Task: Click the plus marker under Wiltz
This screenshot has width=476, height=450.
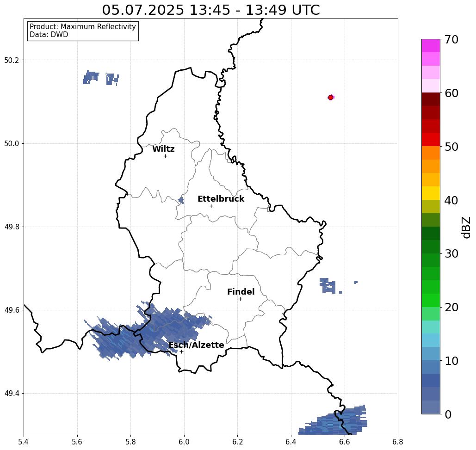Action: coord(165,156)
